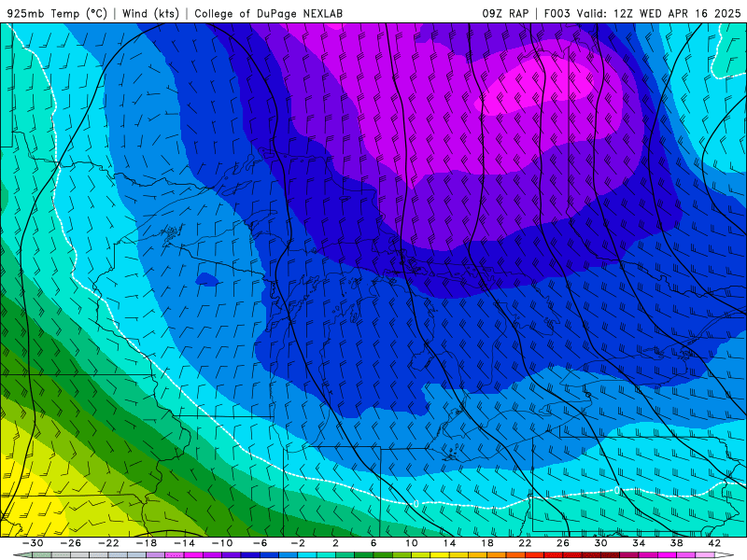
Task: Click the rightmost "0" label on dashed isotherm
Action: click(x=617, y=490)
